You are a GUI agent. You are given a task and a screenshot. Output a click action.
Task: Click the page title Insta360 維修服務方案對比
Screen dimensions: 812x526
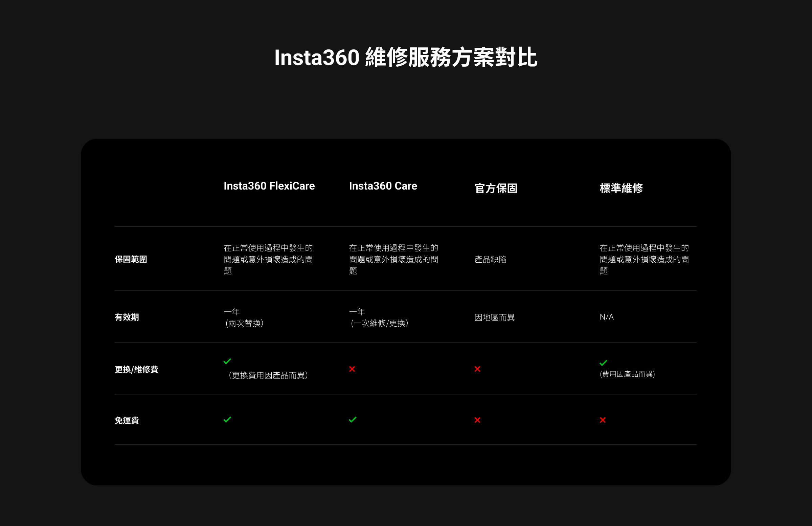406,57
